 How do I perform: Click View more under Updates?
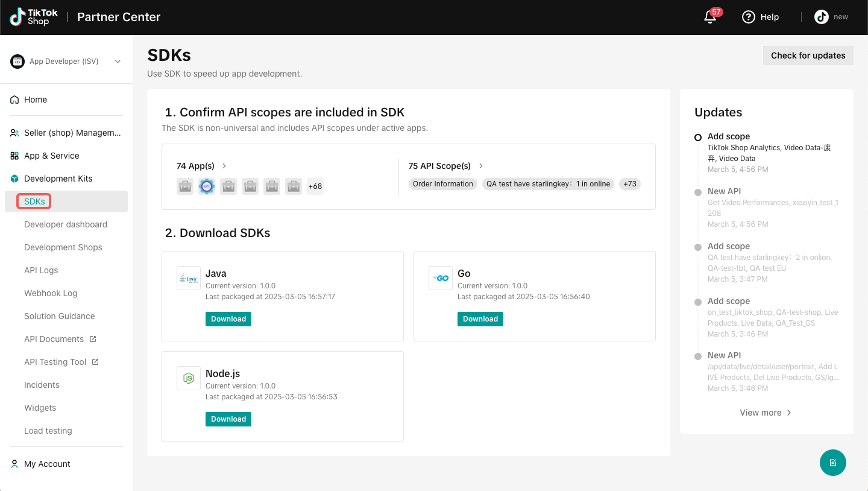coord(766,413)
